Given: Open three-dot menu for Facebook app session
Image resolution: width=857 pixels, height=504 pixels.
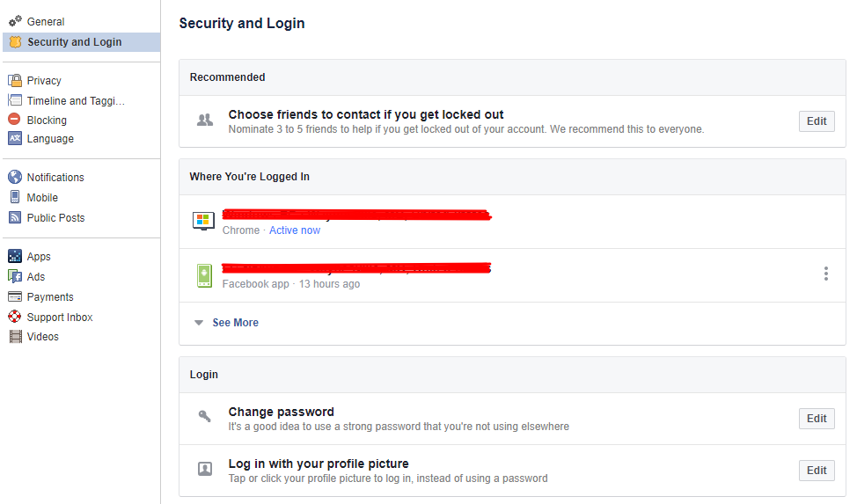Looking at the screenshot, I should [826, 274].
